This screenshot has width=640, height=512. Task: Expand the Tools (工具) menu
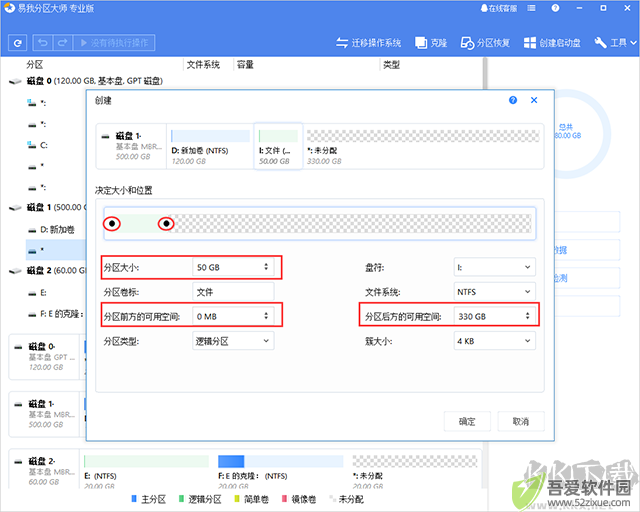(615, 43)
